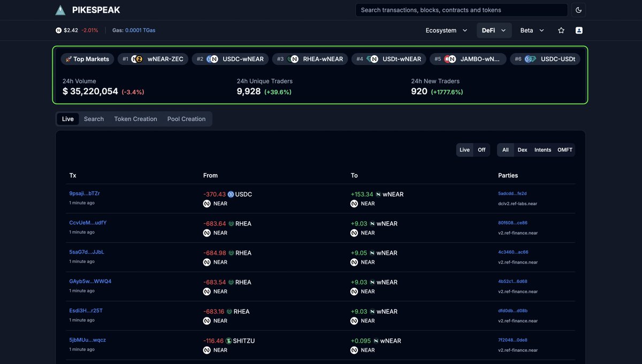
Task: Open party account 7f2048...0de8
Action: click(x=513, y=340)
